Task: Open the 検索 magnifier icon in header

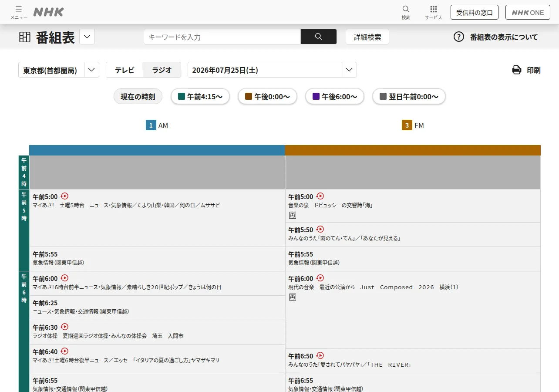Action: click(406, 12)
